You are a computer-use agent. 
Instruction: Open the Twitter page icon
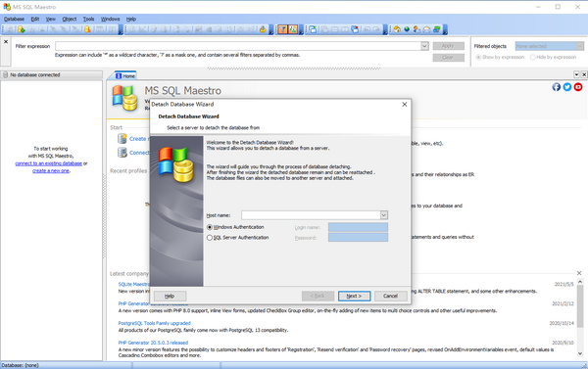tap(567, 87)
